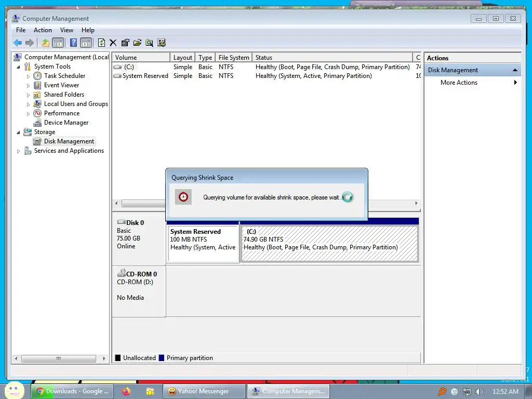Select the System Tools tree item

tap(52, 66)
